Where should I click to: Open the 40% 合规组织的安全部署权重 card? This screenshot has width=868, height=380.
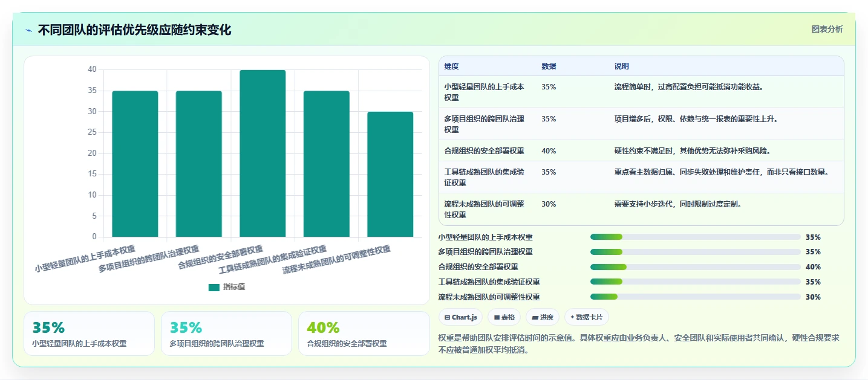364,333
